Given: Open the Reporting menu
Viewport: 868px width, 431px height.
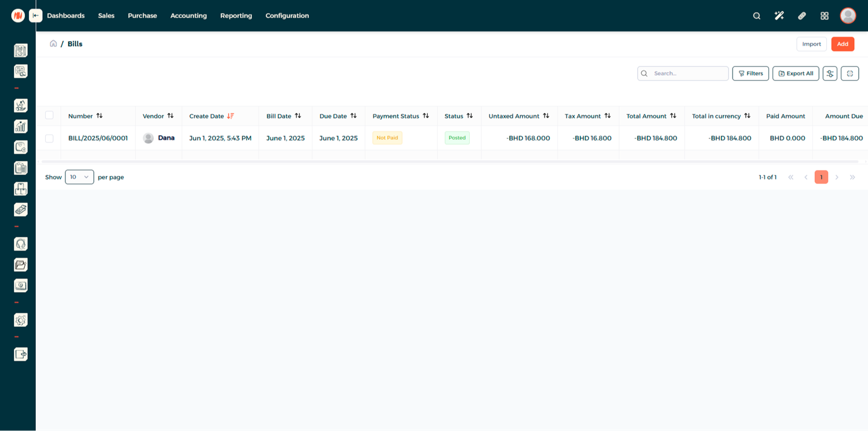Looking at the screenshot, I should (236, 16).
